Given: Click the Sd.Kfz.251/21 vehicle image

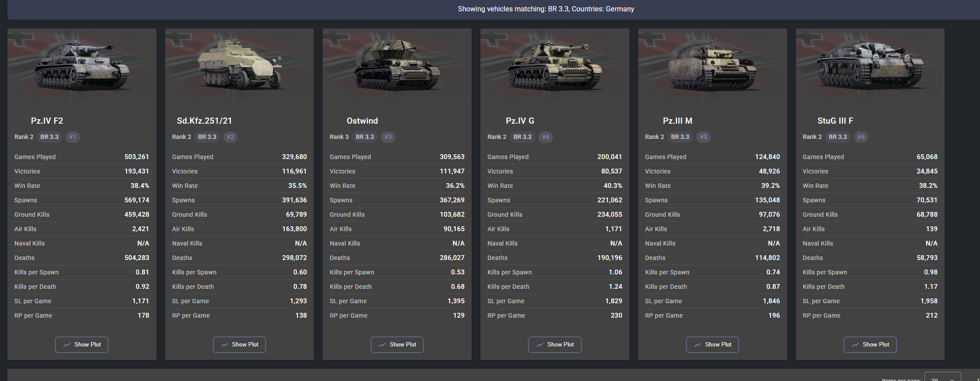Looking at the screenshot, I should point(239,65).
